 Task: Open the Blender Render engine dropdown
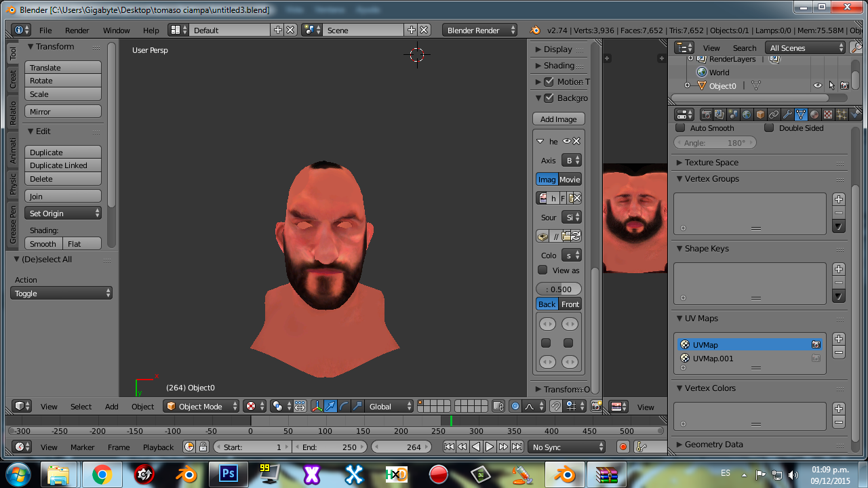point(479,30)
